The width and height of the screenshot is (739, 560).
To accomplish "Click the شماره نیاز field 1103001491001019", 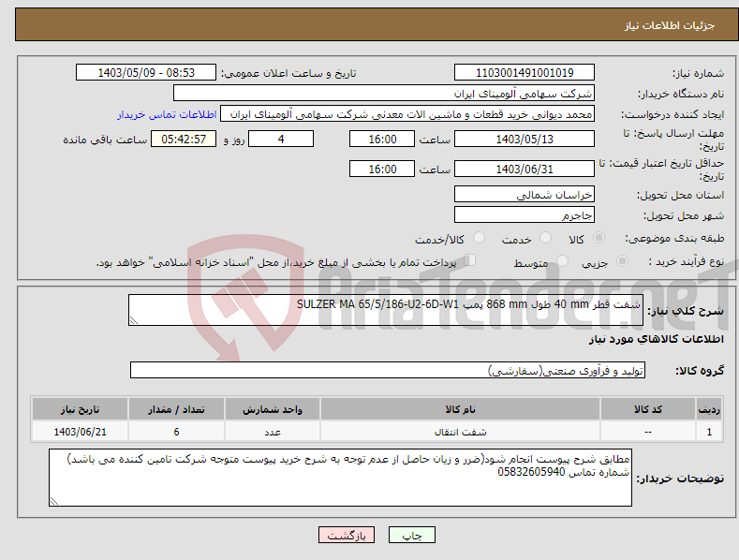I will (x=525, y=73).
